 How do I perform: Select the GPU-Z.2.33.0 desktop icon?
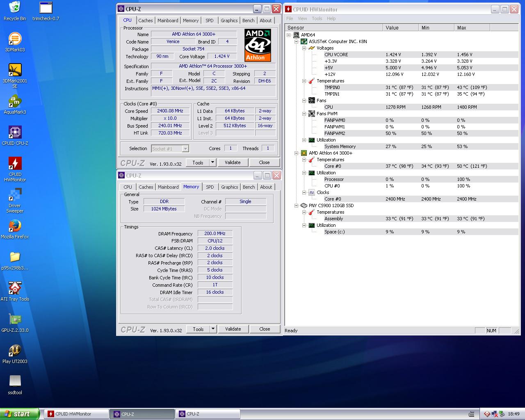point(15,320)
